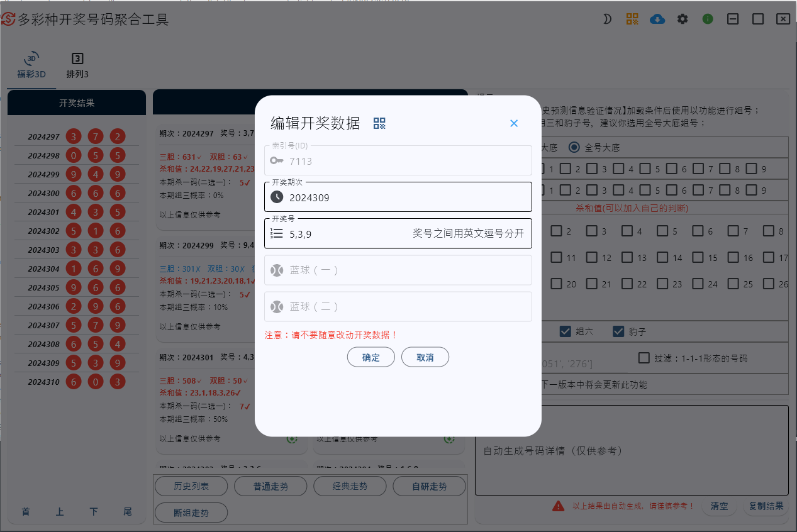797x532 pixels.
Task: Open 经典走势 trend view
Action: 350,486
